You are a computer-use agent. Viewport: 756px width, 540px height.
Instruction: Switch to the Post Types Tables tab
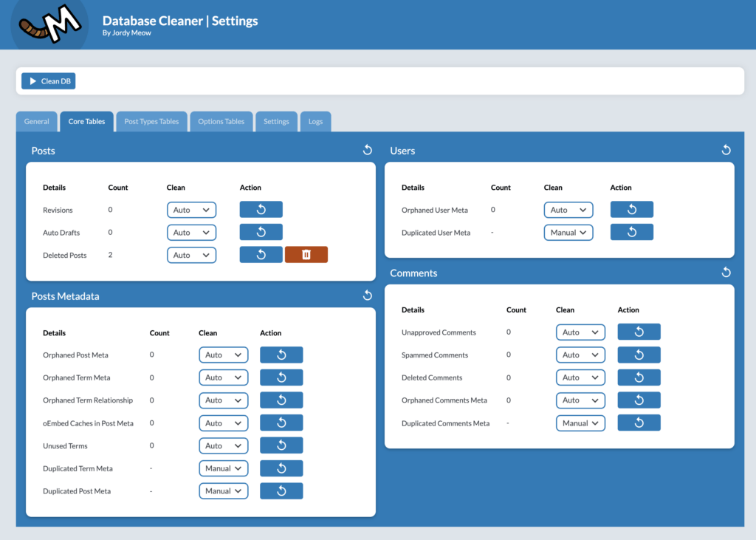(151, 121)
